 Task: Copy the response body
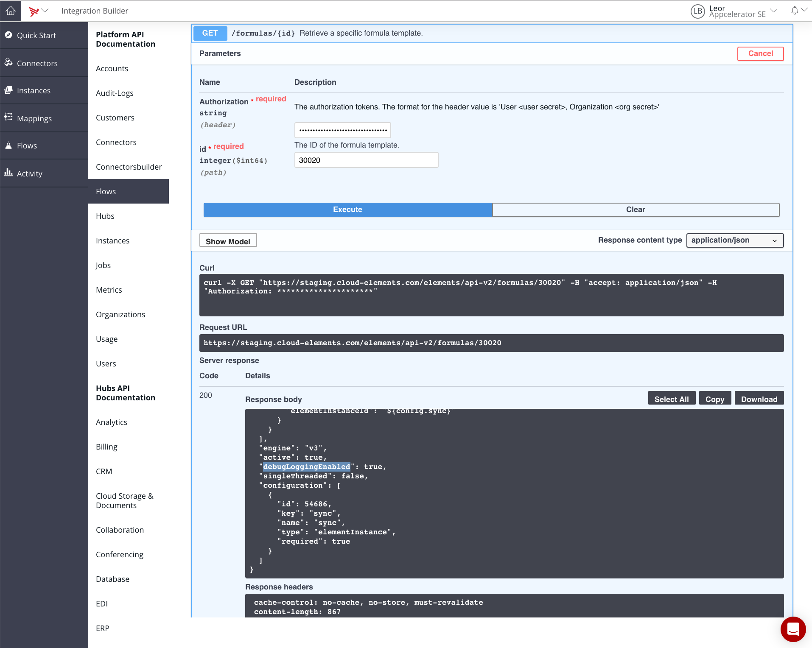(714, 399)
